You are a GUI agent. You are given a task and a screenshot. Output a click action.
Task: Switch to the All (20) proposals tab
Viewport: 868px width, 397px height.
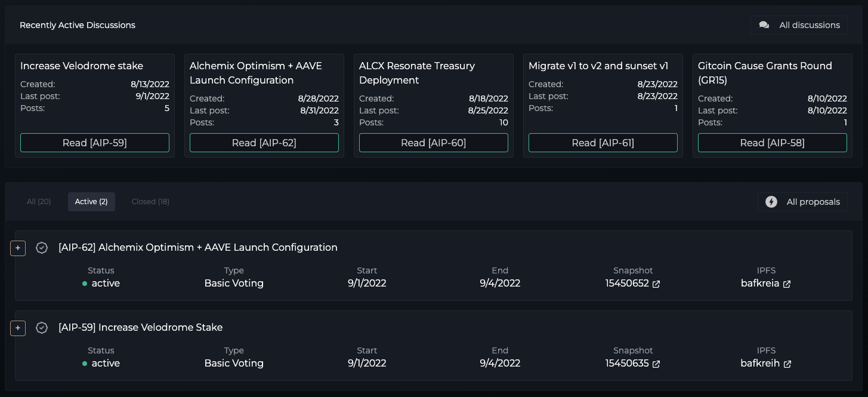pyautogui.click(x=39, y=202)
